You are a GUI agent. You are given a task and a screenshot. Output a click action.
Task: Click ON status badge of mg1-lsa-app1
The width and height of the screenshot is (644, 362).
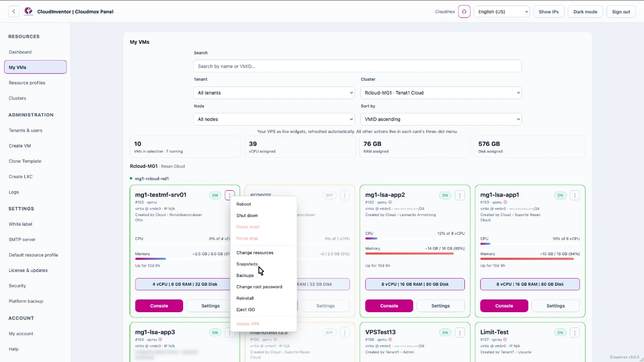[560, 195]
